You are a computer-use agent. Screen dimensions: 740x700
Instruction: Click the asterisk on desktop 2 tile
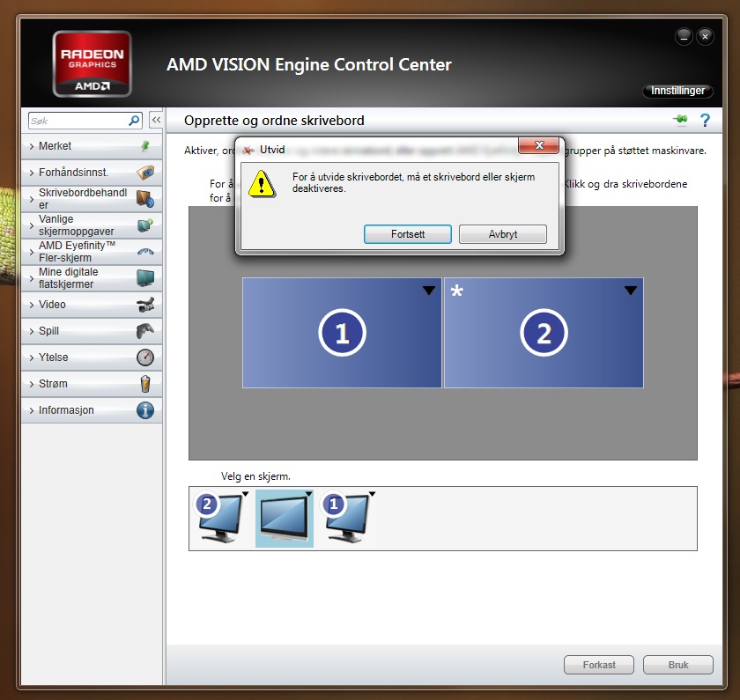point(456,291)
